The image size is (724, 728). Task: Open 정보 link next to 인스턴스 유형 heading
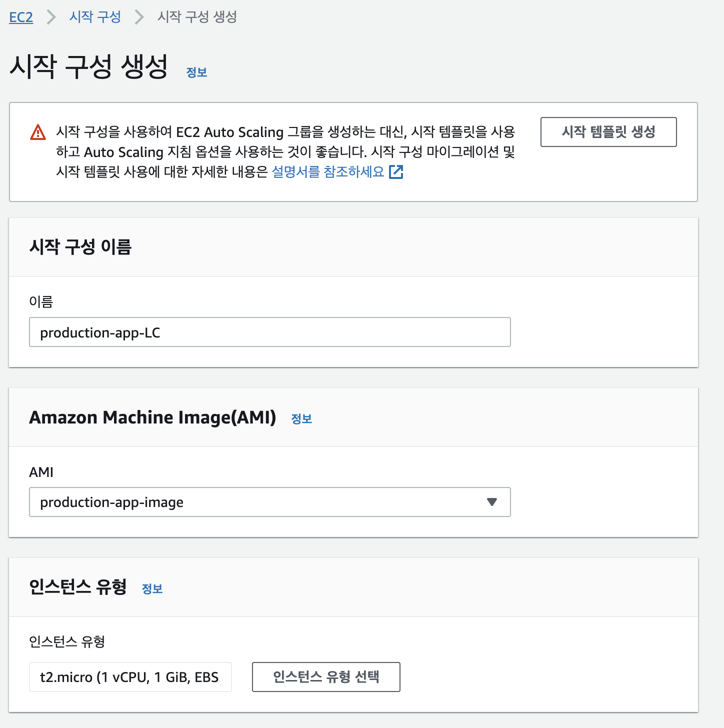[152, 589]
